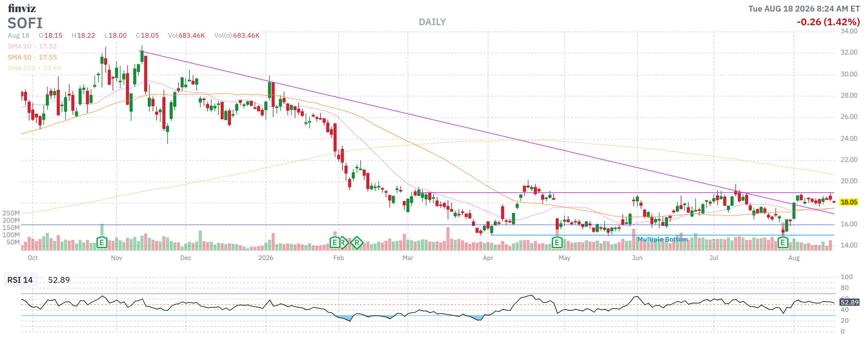Click the earnings E marker at early February

(334, 242)
